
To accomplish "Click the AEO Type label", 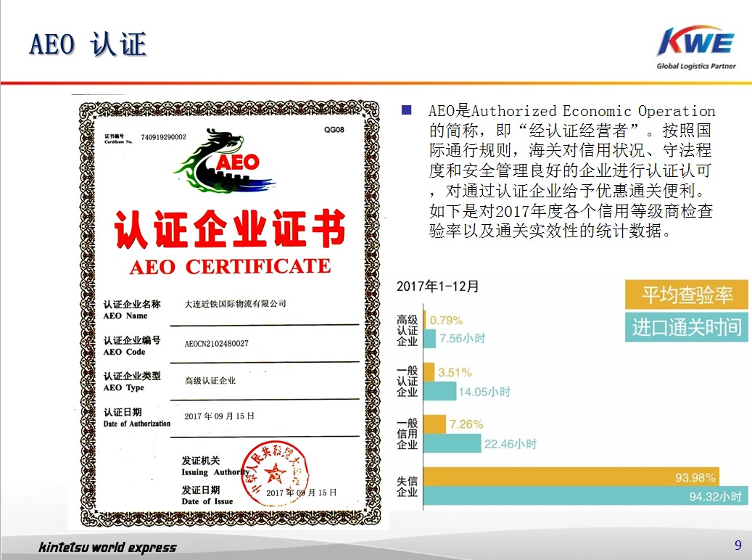I will pyautogui.click(x=124, y=388).
